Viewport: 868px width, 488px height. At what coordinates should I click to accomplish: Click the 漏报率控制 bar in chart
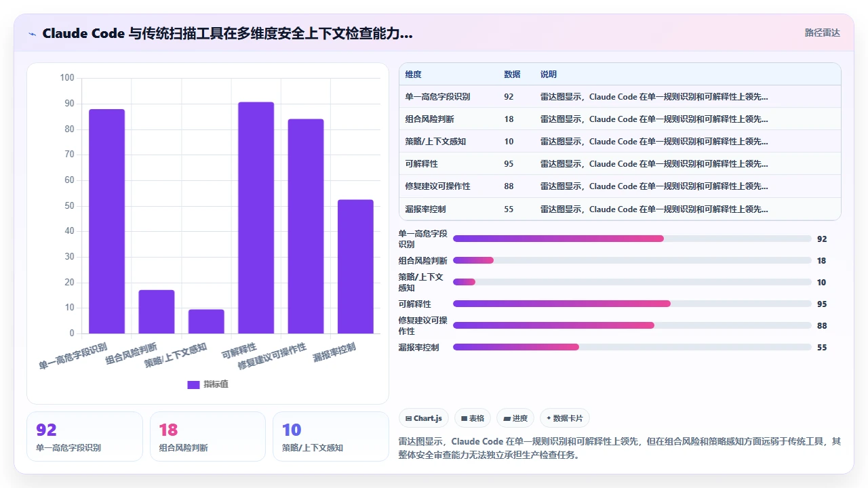coord(355,266)
